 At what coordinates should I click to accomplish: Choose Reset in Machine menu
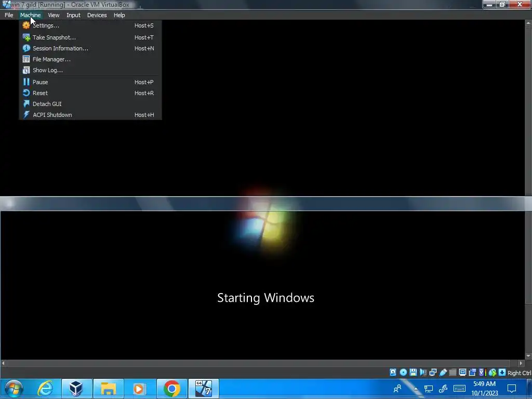coord(90,92)
